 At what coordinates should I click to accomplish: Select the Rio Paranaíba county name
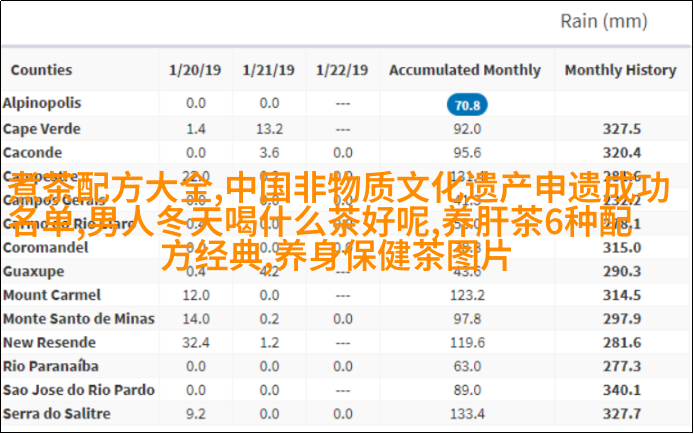coord(50,366)
